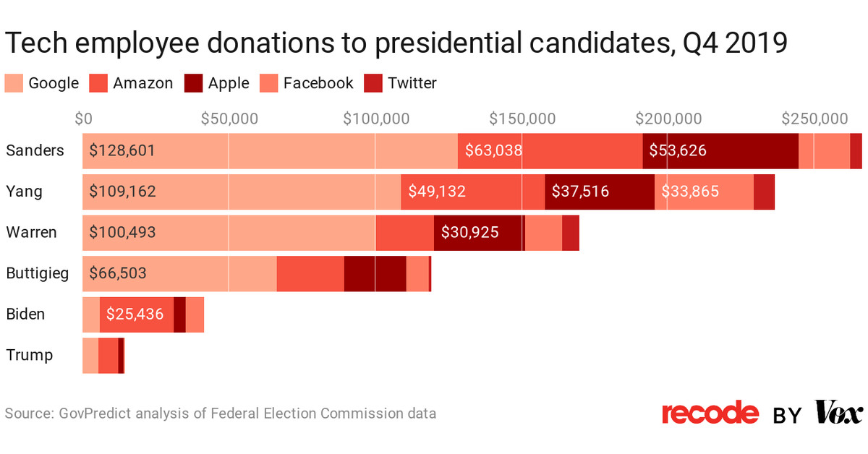
Task: Select Sanders' Google bar segment labeled $128,601
Action: coord(270,151)
